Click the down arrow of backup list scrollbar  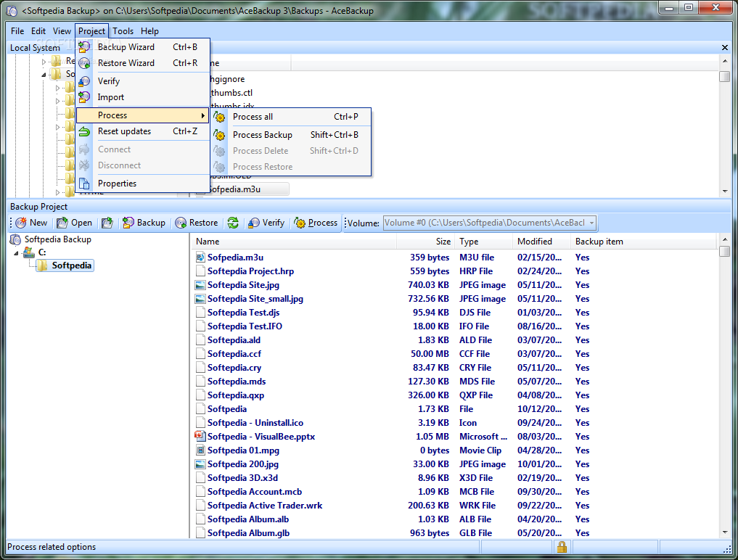tap(725, 532)
